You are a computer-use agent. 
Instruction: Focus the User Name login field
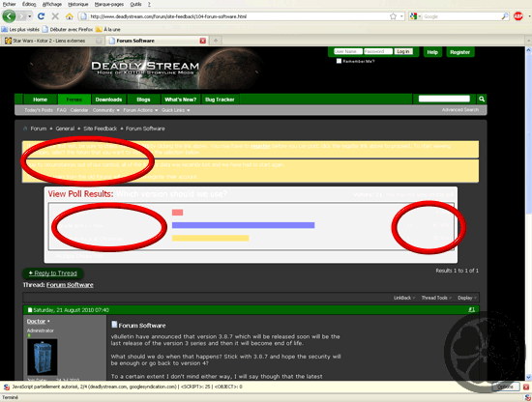(x=348, y=51)
